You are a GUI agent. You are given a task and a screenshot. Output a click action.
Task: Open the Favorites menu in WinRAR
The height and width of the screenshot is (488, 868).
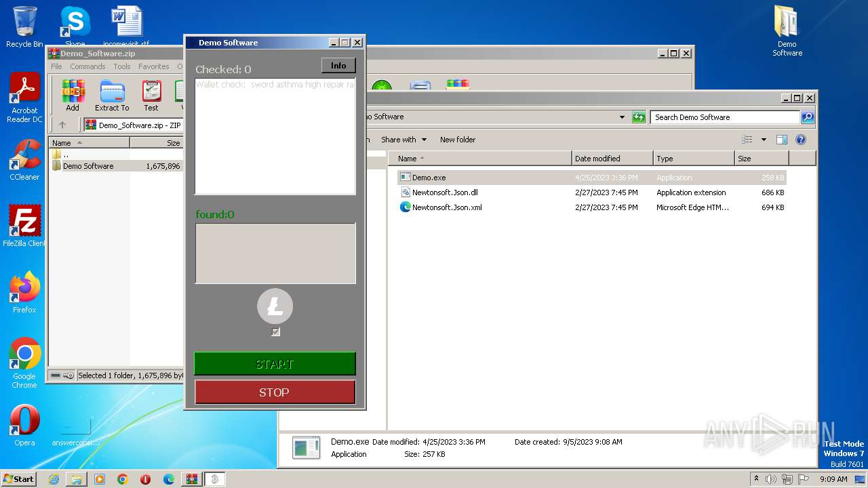(154, 66)
